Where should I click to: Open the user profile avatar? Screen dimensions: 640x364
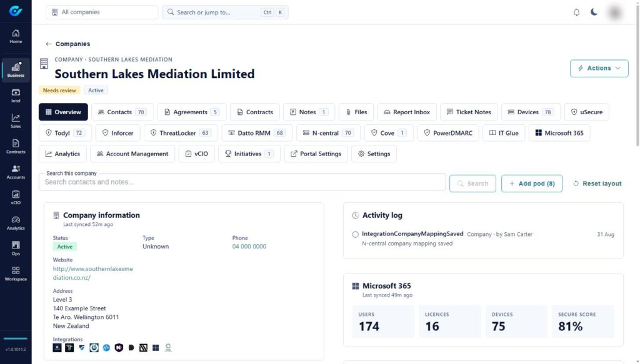[x=614, y=12]
